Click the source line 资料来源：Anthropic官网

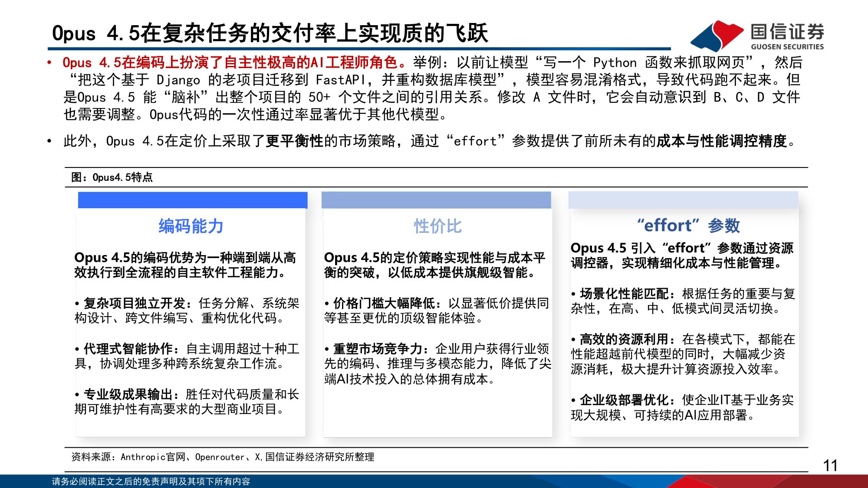click(x=223, y=457)
